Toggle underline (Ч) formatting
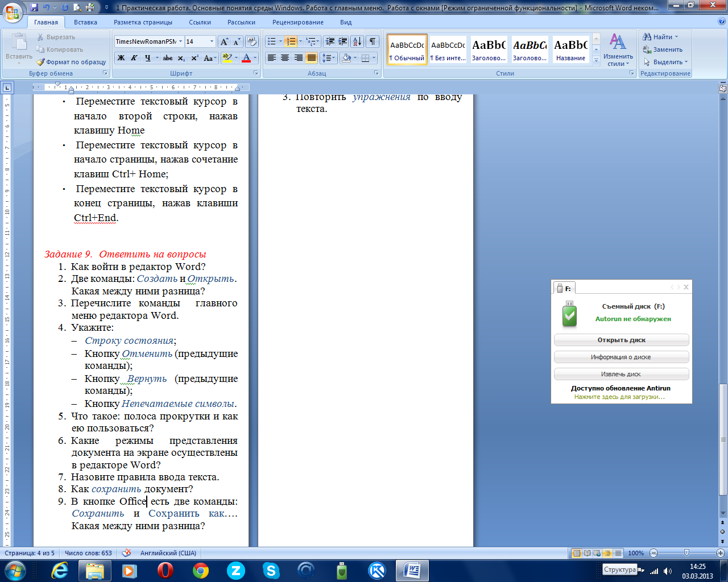Screen dimensions: 728x582 tap(148, 58)
